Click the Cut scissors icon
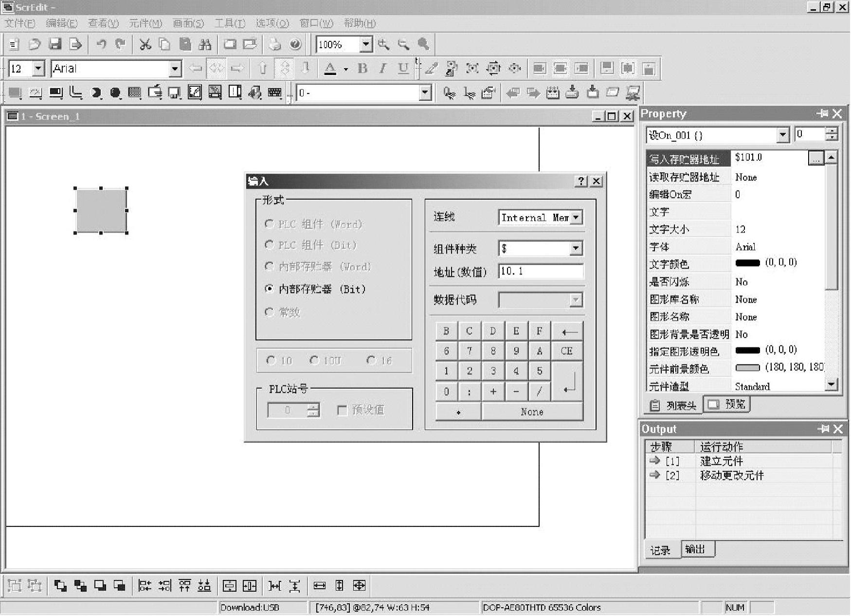Image resolution: width=851 pixels, height=616 pixels. point(145,44)
